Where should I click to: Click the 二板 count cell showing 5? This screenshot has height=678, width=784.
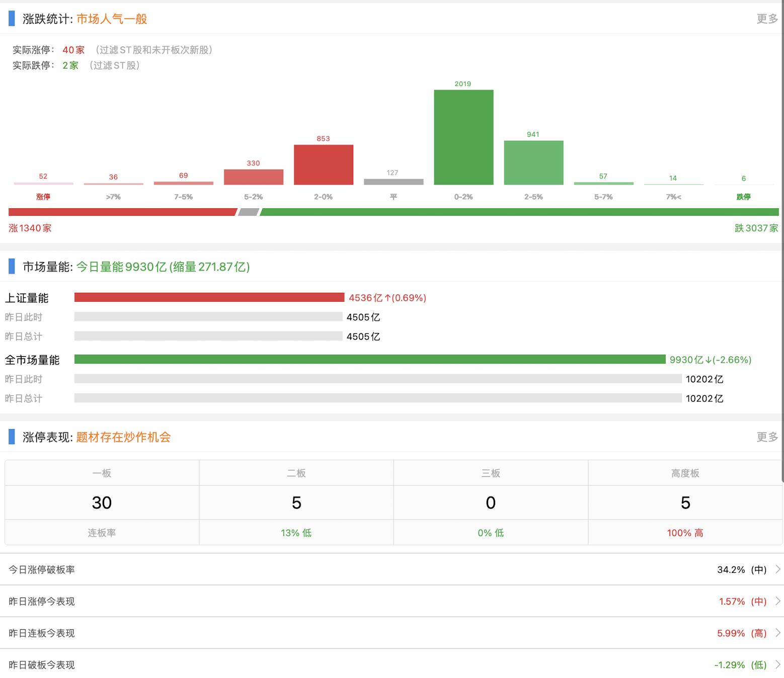tap(296, 502)
